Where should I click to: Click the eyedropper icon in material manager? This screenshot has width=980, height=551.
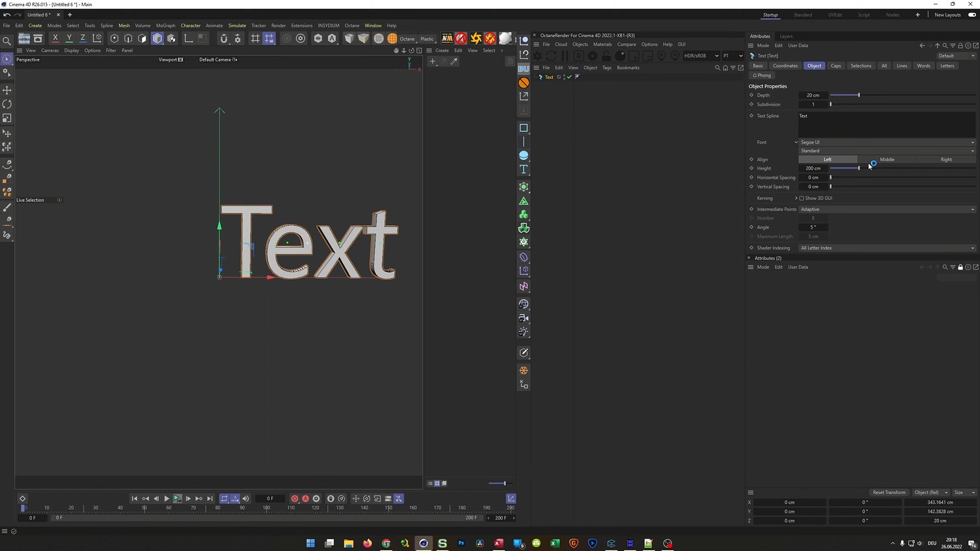(454, 61)
